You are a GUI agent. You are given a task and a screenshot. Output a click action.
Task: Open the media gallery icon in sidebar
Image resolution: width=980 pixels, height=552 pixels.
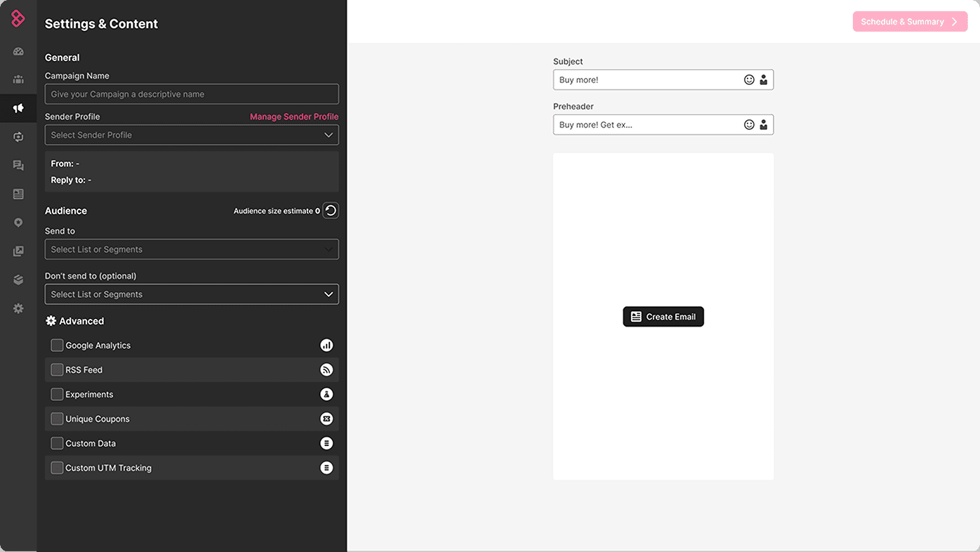18,251
